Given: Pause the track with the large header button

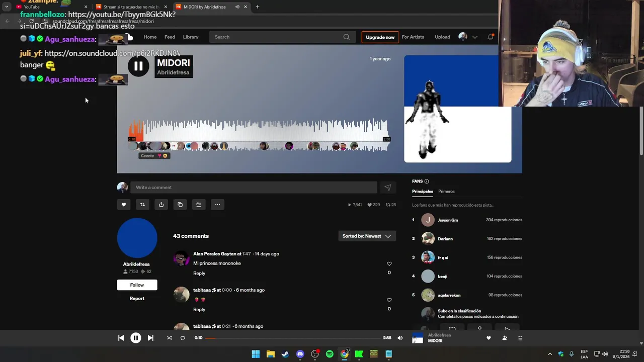Looking at the screenshot, I should [x=138, y=66].
